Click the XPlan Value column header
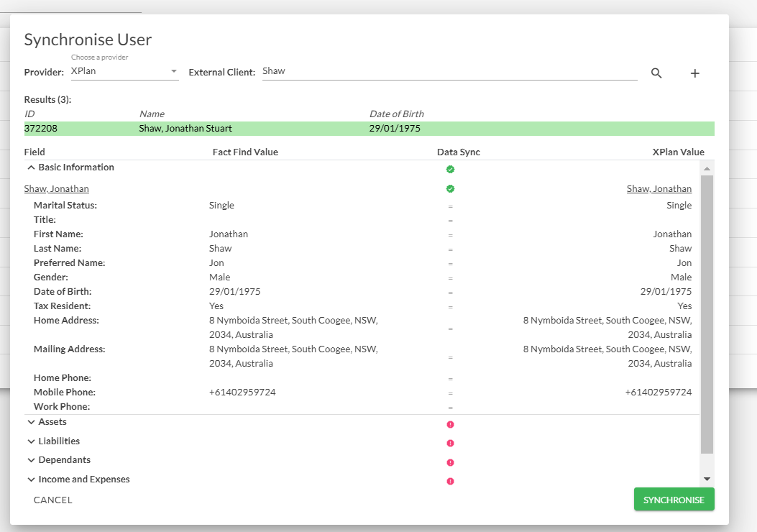This screenshot has height=532, width=757. click(x=679, y=152)
